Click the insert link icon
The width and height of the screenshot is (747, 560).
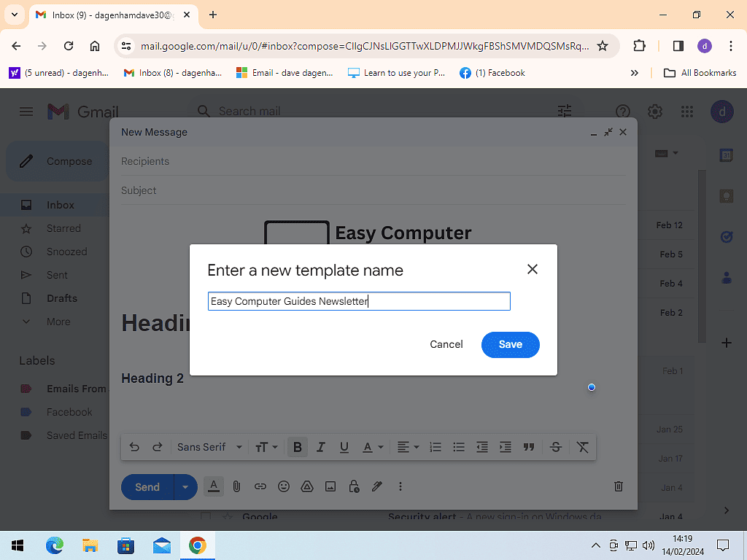(x=260, y=486)
